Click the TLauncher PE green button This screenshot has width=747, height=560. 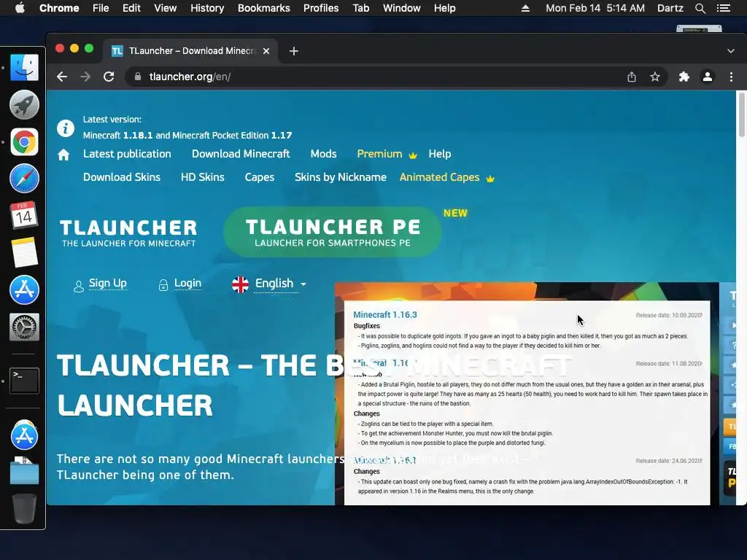tap(333, 232)
